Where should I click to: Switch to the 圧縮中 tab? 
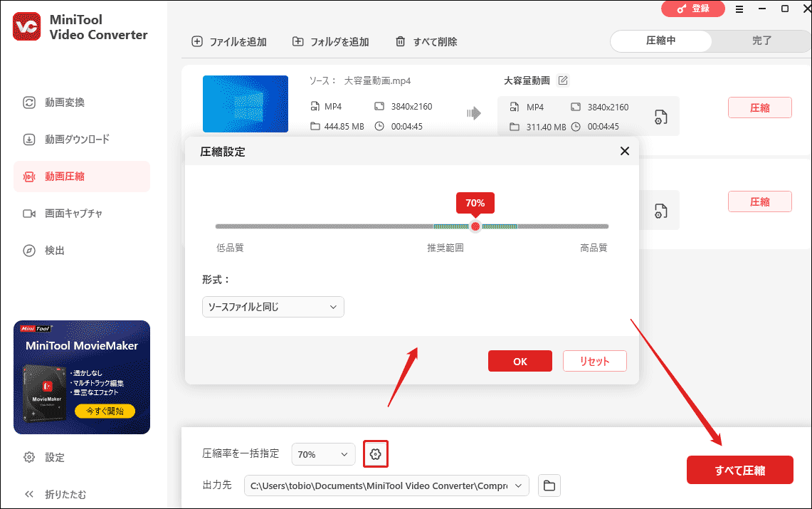(x=661, y=41)
